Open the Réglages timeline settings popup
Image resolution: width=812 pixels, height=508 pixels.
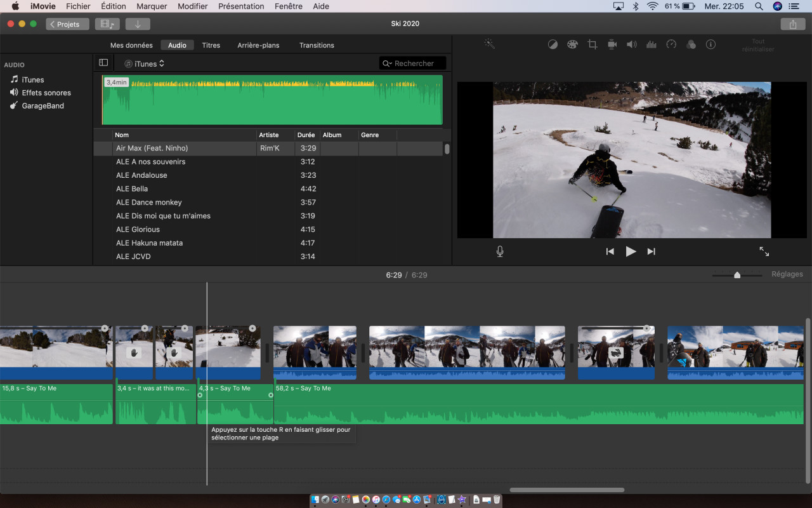[x=787, y=274]
